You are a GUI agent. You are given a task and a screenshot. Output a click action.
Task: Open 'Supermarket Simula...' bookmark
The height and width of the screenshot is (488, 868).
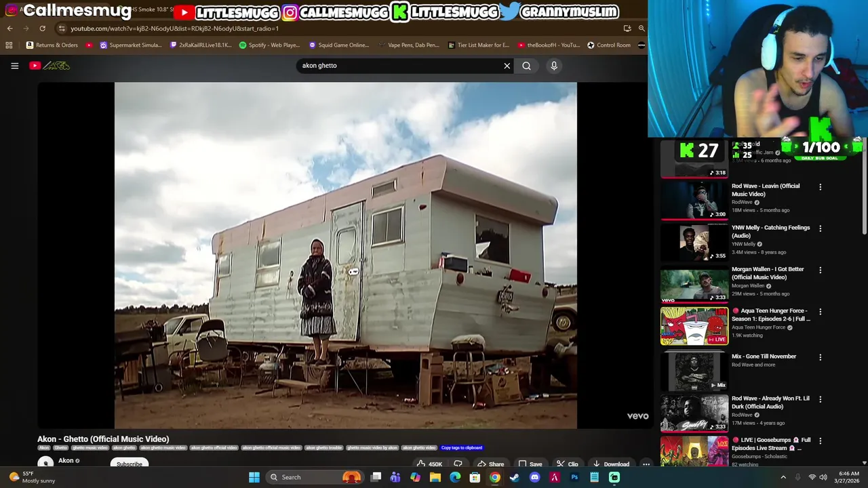click(131, 45)
